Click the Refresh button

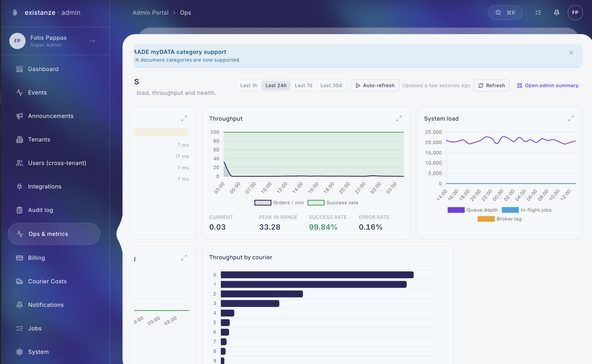[491, 86]
